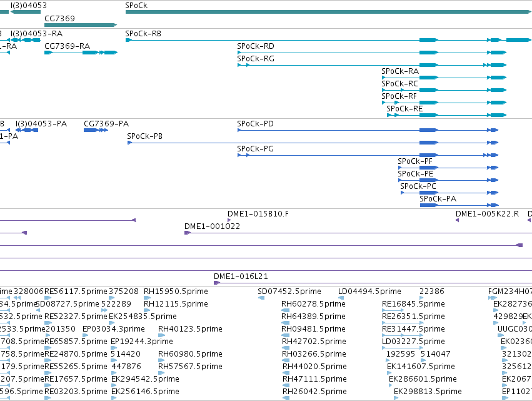Click the CG7369 gene label
The height and width of the screenshot is (401, 532).
60,18
